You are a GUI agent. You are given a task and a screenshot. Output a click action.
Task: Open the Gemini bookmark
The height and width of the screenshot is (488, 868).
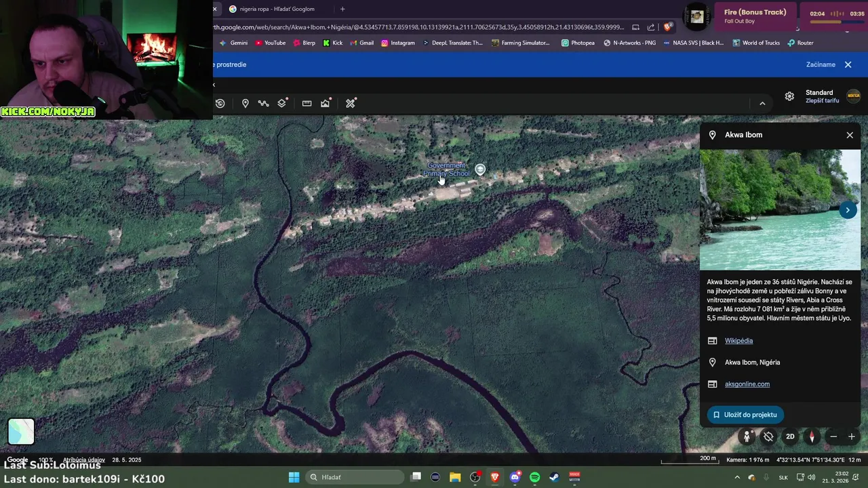[233, 43]
